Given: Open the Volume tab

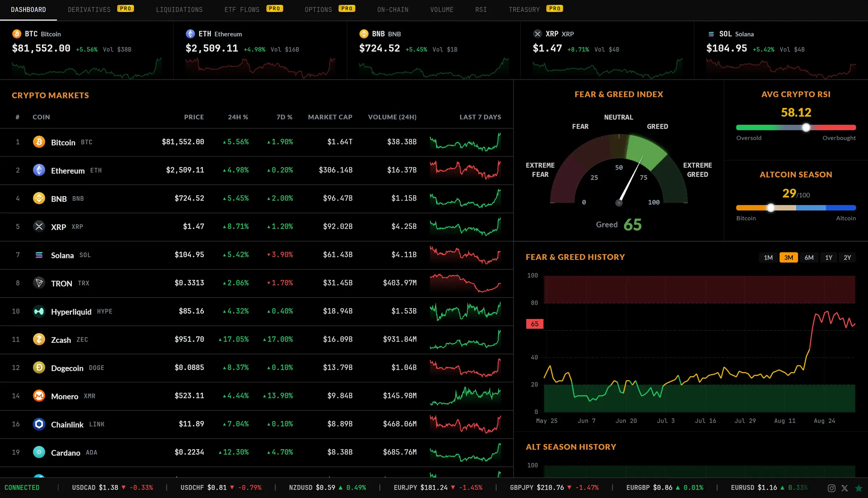Looking at the screenshot, I should [442, 10].
